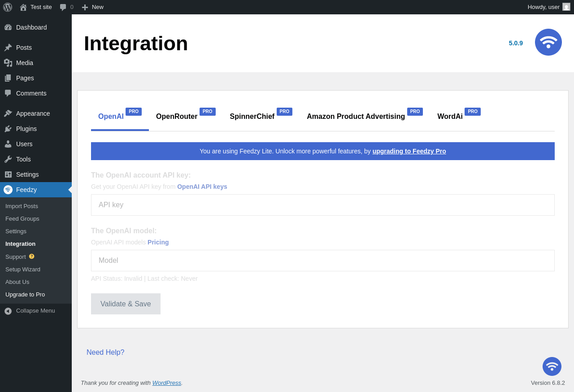Open the OpenAI API keys link

(202, 187)
